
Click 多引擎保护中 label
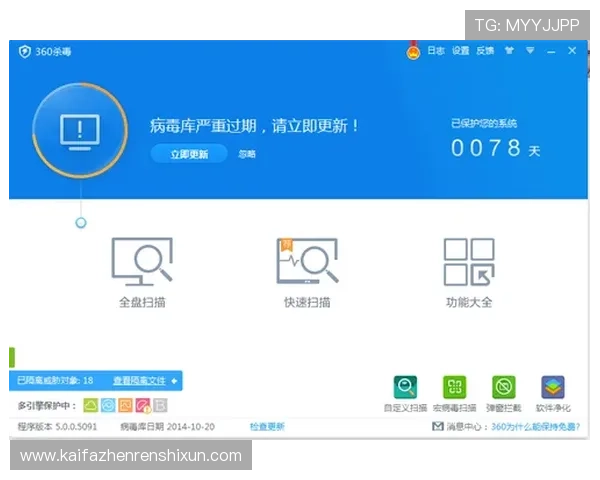[x=47, y=406]
